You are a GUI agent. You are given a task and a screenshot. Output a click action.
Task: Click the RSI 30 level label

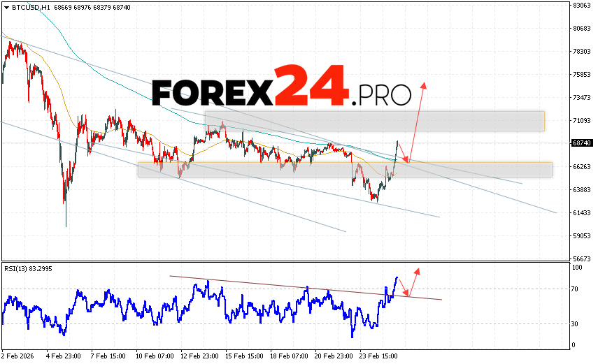point(577,323)
